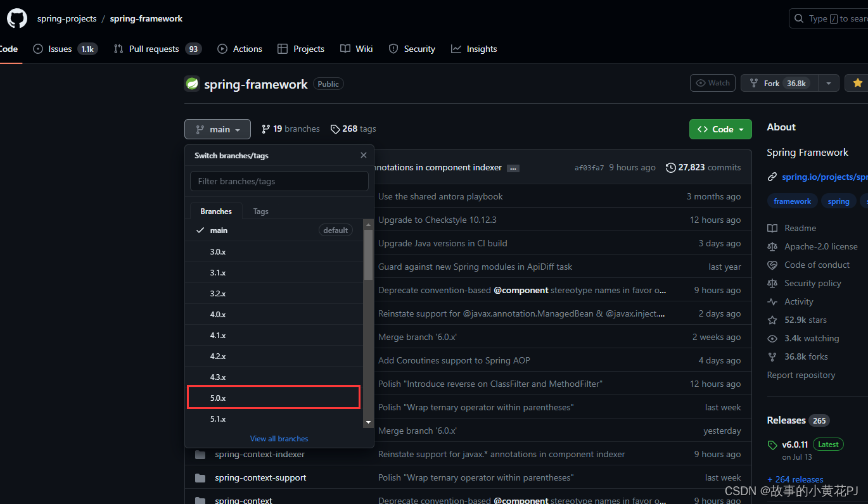Viewport: 868px width, 504px height.
Task: Click the Spring leaf repository avatar
Action: point(192,84)
